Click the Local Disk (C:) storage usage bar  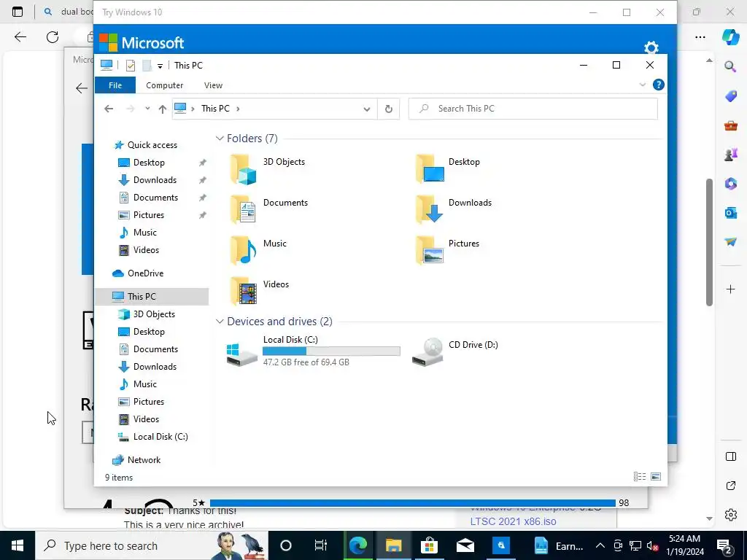coord(331,351)
